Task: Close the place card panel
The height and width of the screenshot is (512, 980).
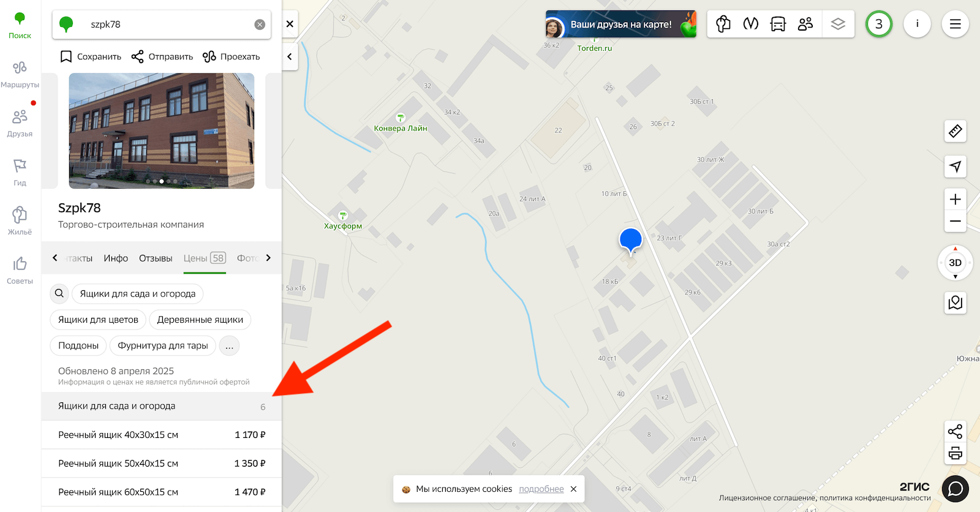Action: (290, 24)
